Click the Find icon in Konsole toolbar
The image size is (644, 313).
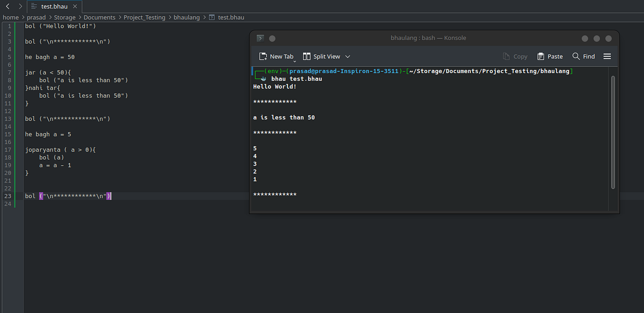[x=575, y=56]
